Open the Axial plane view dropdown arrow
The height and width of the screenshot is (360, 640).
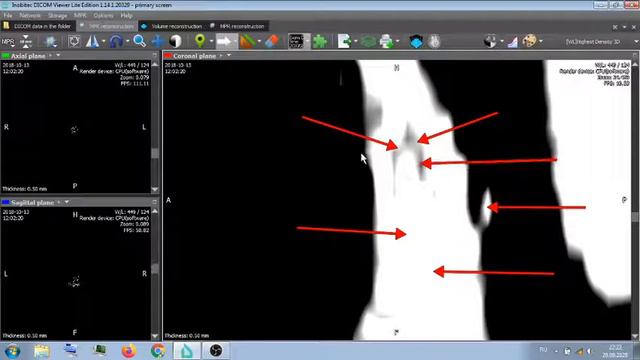pos(58,55)
